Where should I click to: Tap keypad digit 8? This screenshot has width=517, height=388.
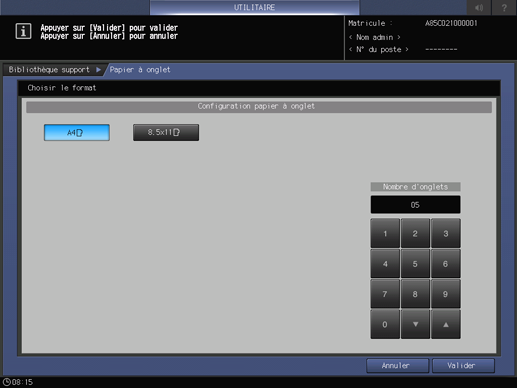click(x=415, y=294)
